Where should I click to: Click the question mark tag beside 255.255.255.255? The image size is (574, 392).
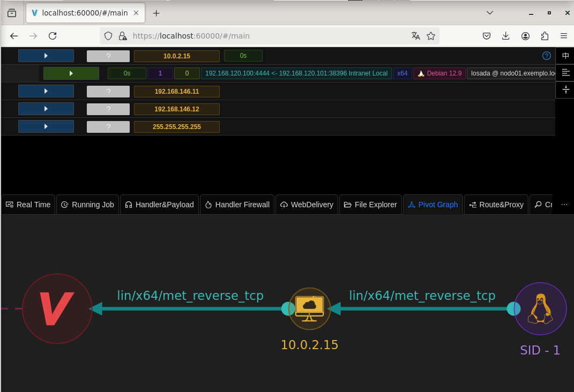tap(108, 127)
